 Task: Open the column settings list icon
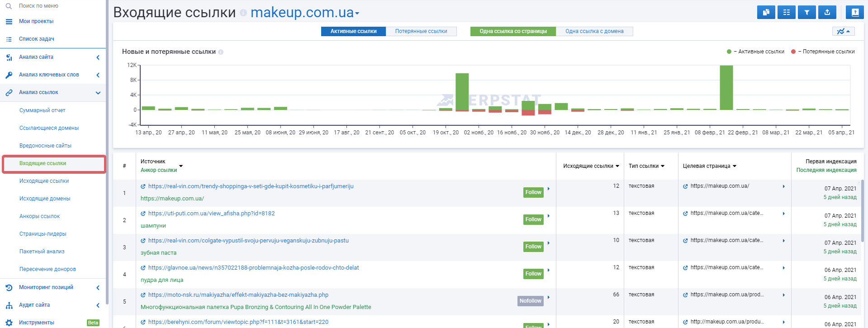786,13
